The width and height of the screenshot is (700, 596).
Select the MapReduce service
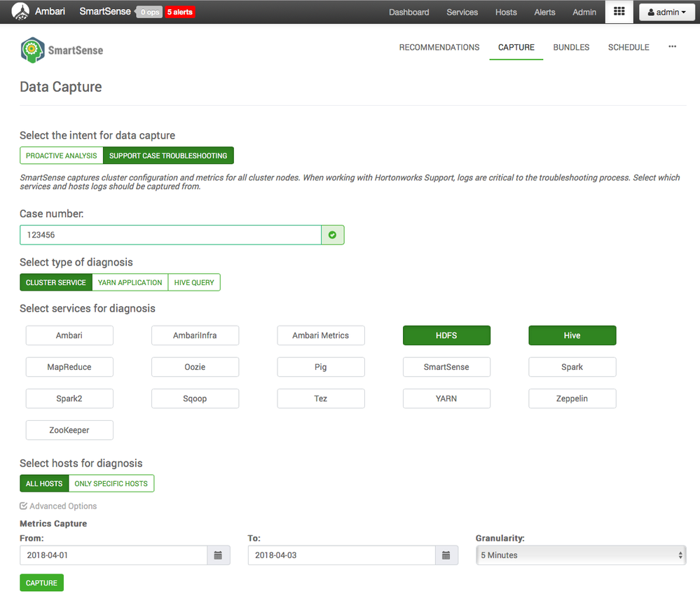[69, 367]
